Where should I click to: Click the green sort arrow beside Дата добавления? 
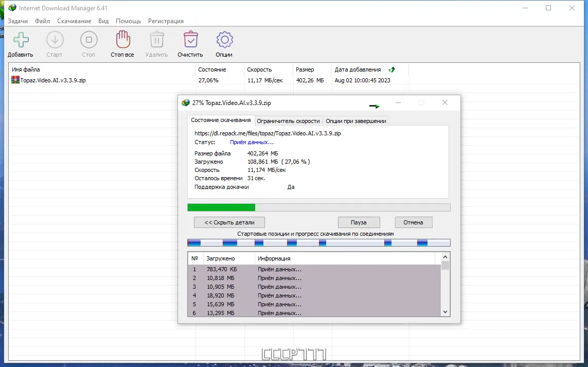tap(391, 69)
